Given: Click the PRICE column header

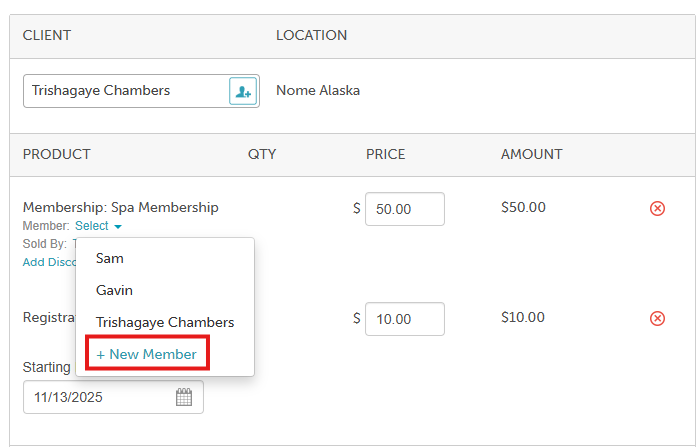Looking at the screenshot, I should click(385, 154).
